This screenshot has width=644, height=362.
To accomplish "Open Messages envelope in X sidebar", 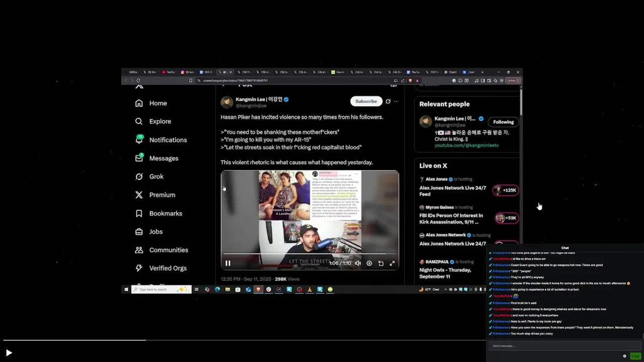I will pyautogui.click(x=139, y=158).
